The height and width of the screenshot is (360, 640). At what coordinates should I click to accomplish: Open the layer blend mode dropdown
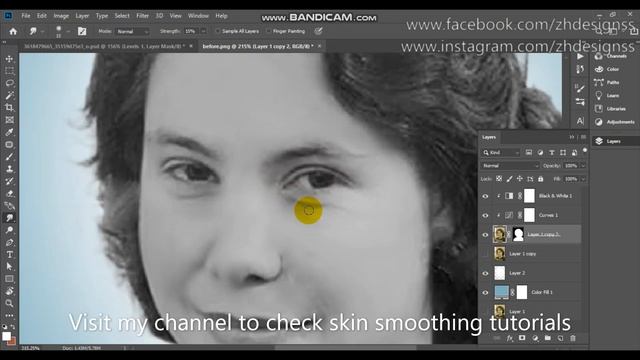tap(510, 166)
